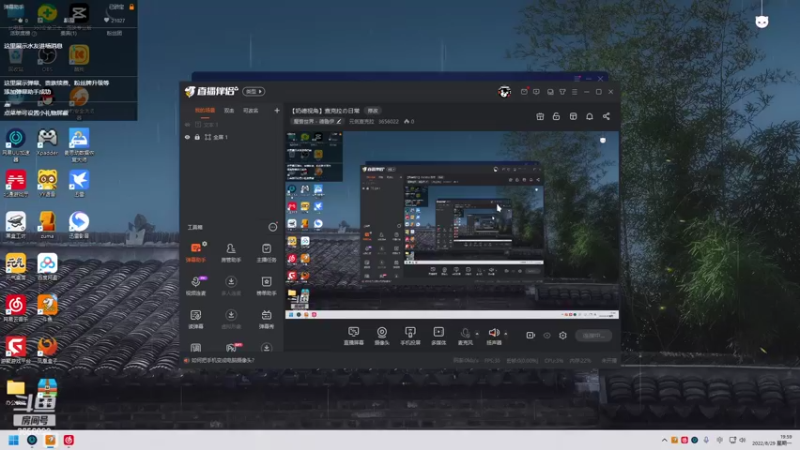Image resolution: width=800 pixels, height=450 pixels.
Task: Open the Windows Start menu
Action: click(14, 440)
